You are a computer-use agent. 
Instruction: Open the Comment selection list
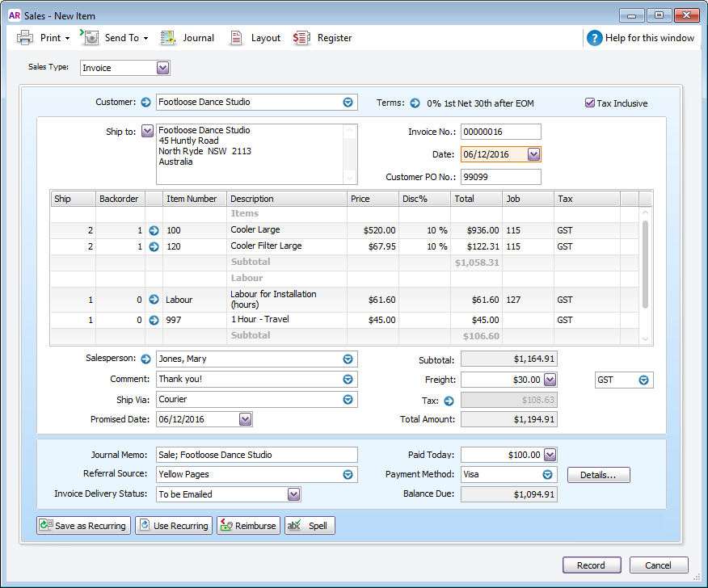point(348,379)
